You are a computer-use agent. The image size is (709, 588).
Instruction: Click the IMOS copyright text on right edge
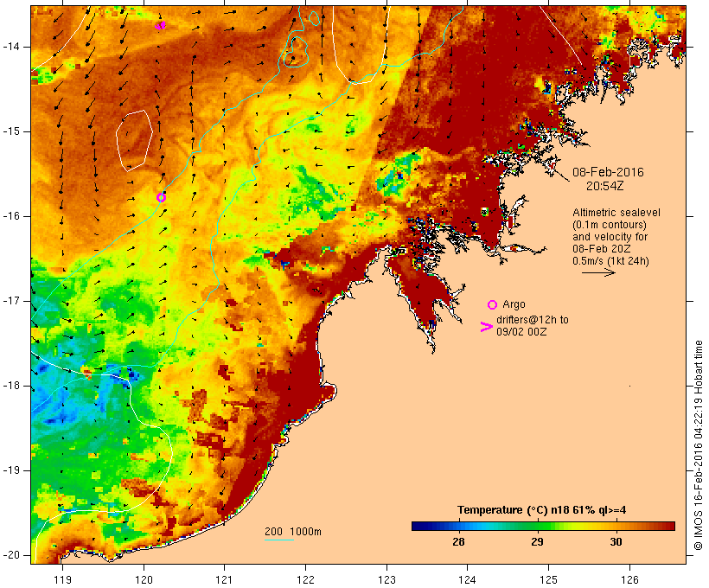698,445
